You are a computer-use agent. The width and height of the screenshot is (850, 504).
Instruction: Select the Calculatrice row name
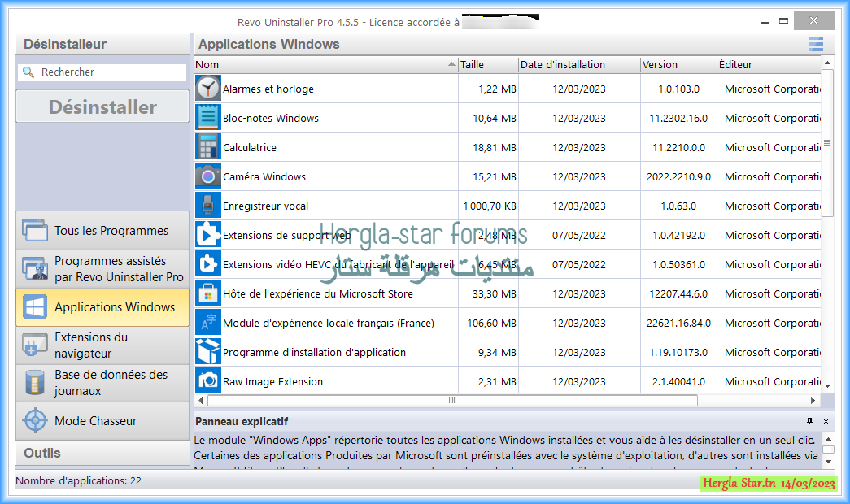click(250, 147)
